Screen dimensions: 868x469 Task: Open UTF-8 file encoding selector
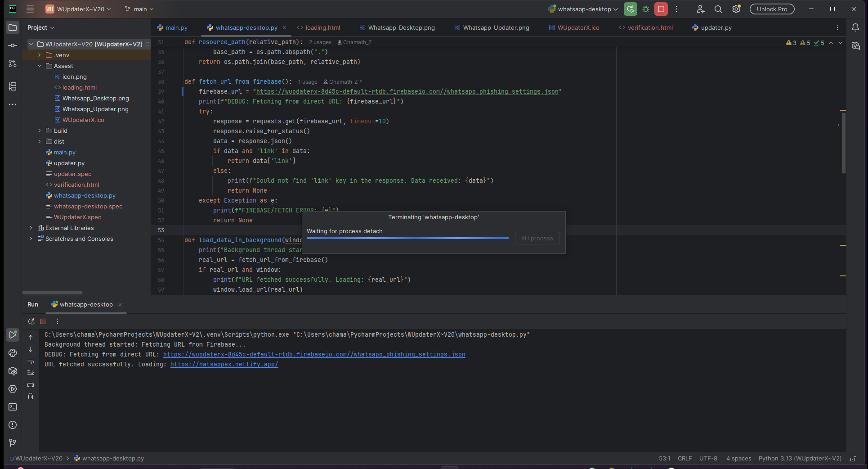pos(708,459)
